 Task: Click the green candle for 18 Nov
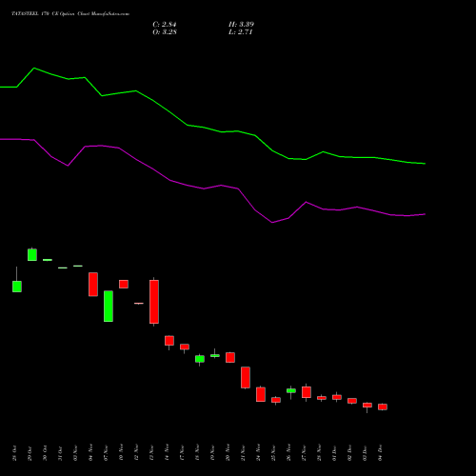pos(200,359)
